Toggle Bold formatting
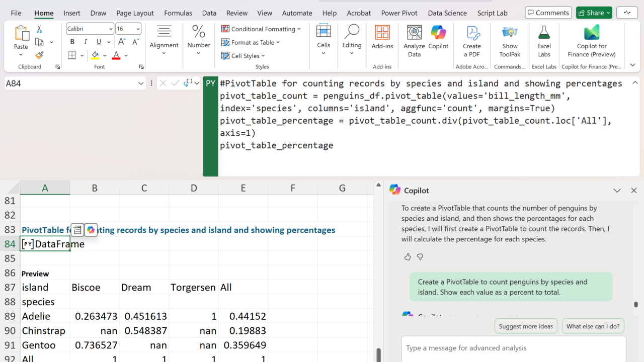The width and height of the screenshot is (644, 362). [72, 42]
